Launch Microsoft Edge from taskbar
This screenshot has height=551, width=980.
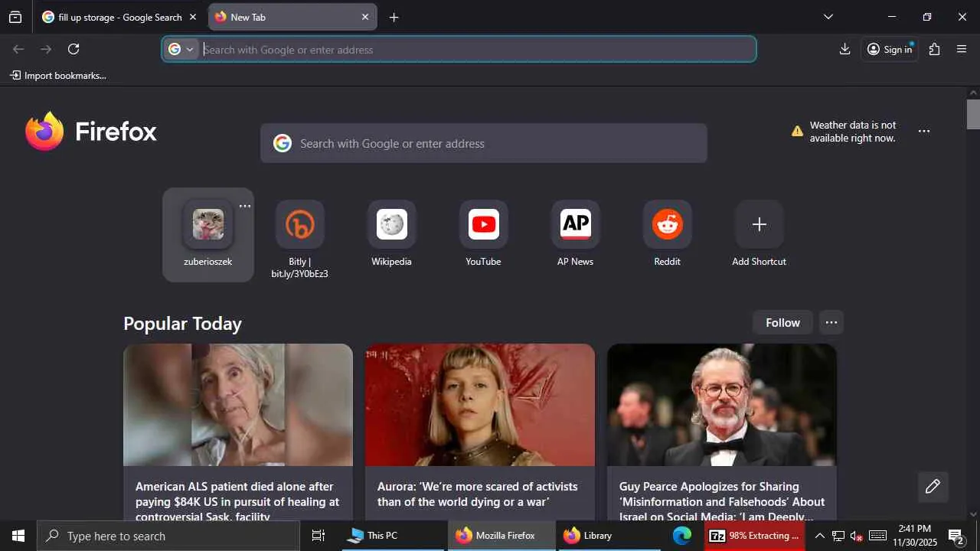[x=682, y=536]
